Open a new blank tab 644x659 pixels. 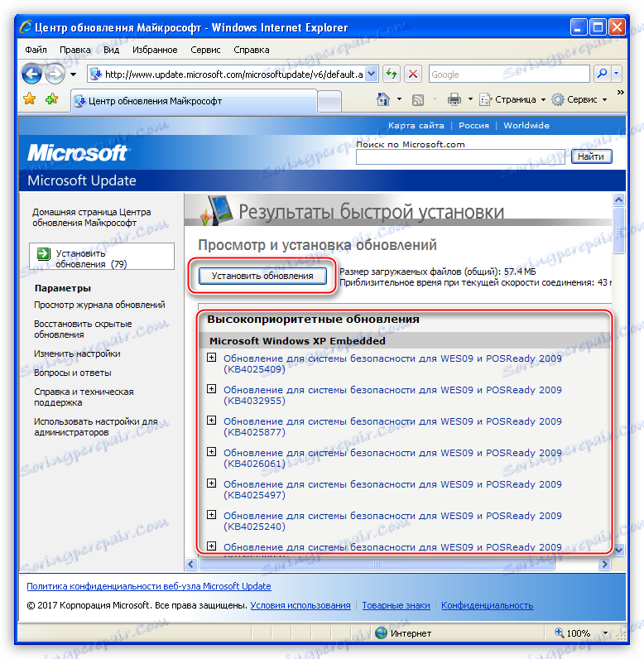tap(329, 102)
